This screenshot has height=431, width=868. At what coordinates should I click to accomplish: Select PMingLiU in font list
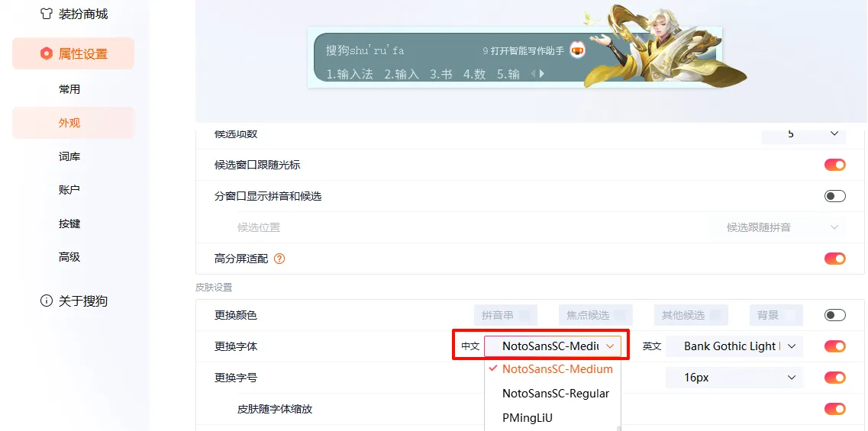click(x=553, y=418)
